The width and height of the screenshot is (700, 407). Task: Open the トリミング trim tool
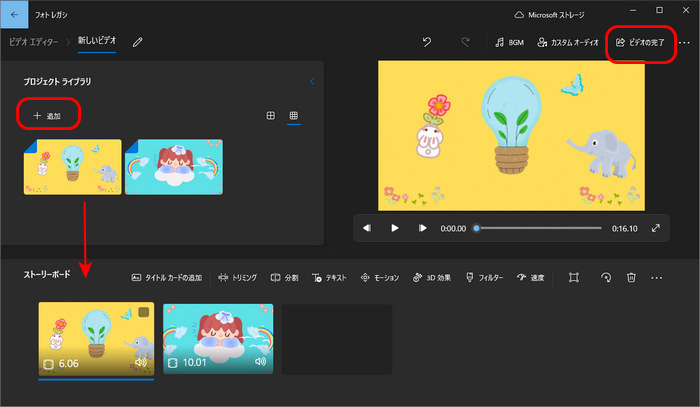pyautogui.click(x=238, y=278)
